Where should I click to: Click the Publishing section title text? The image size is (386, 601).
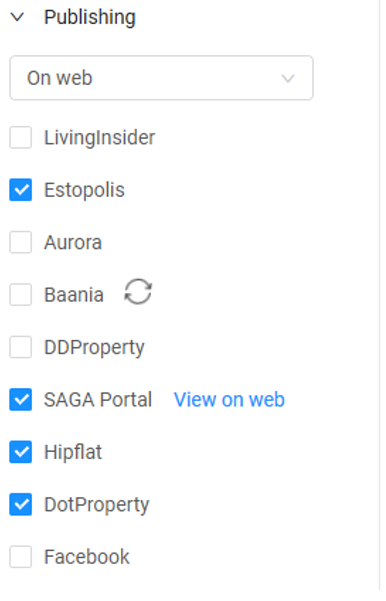(x=90, y=18)
